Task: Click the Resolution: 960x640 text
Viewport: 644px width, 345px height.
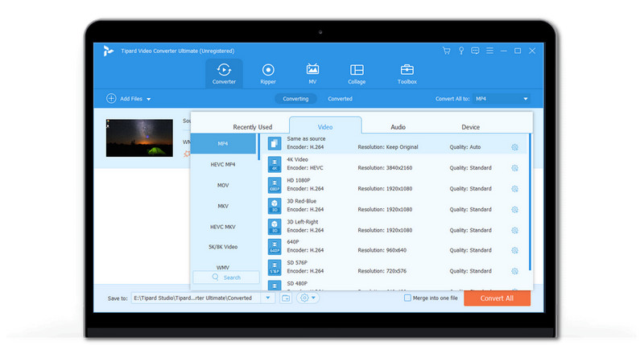Action: pyautogui.click(x=382, y=250)
